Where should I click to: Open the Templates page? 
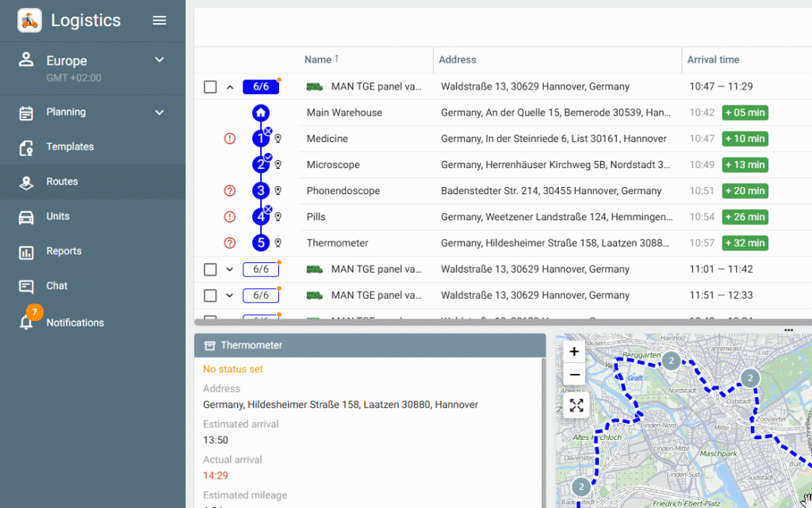[x=70, y=147]
